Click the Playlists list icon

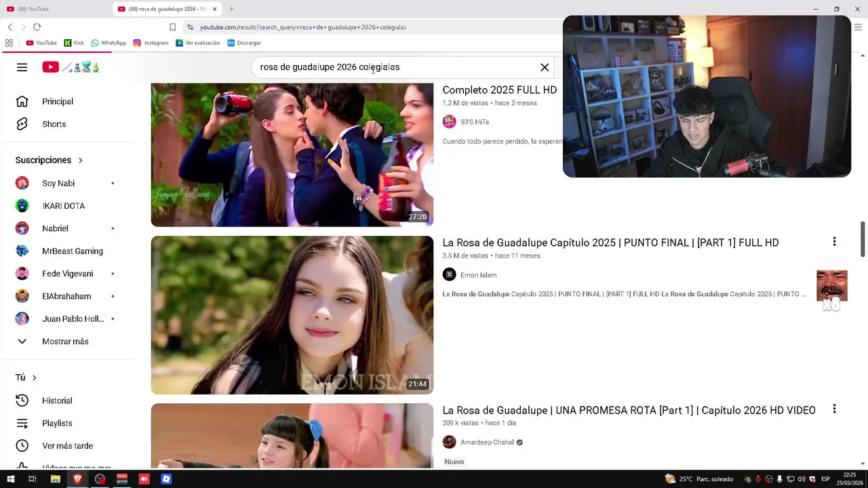22,423
